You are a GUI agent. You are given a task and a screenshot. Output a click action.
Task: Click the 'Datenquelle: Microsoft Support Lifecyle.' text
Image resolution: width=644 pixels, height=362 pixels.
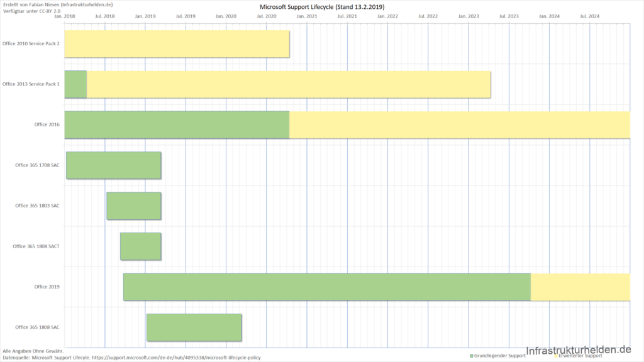point(47,358)
